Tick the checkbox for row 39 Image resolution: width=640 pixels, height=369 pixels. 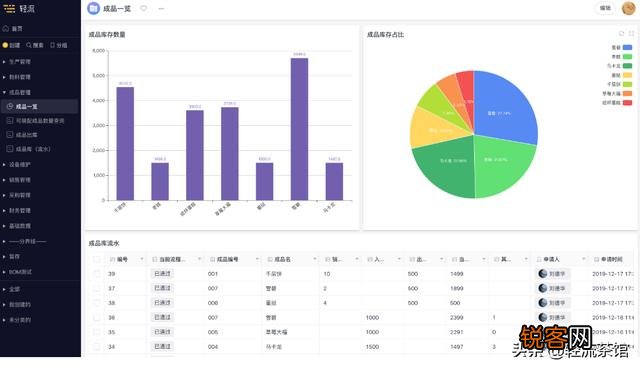coord(97,274)
